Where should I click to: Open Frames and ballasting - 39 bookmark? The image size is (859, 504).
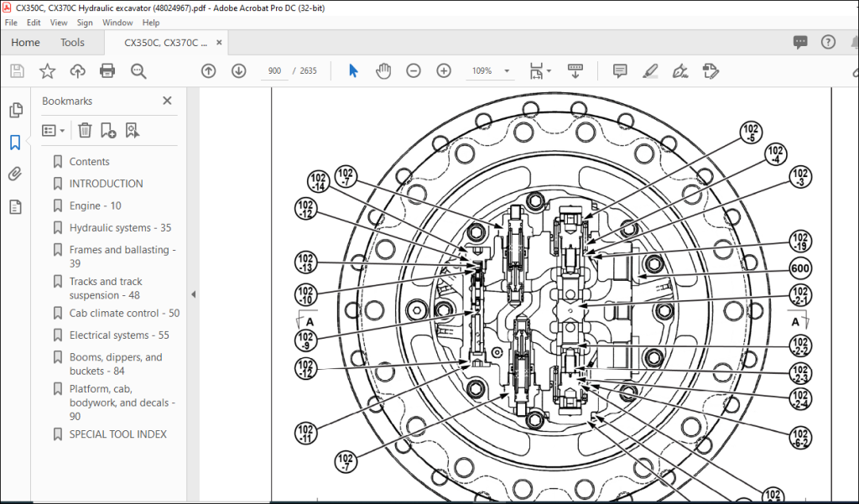click(122, 257)
